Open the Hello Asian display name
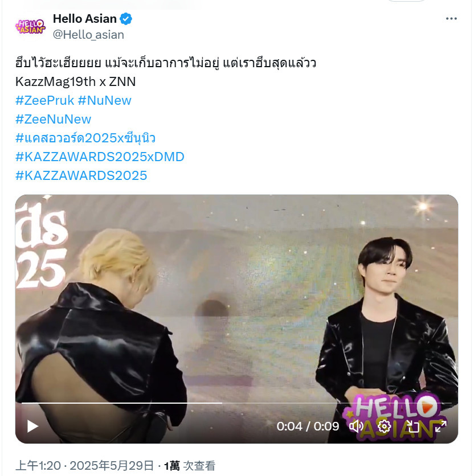 pos(84,19)
